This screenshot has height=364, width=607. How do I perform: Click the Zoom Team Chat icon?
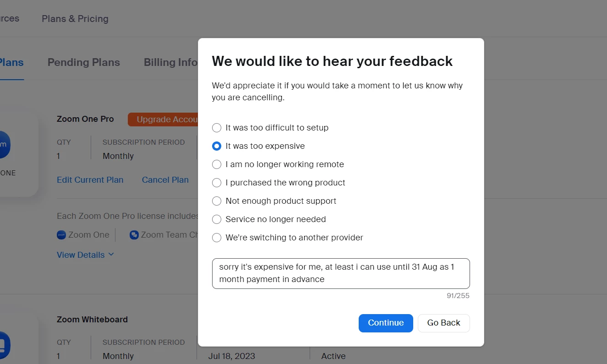[x=134, y=235]
